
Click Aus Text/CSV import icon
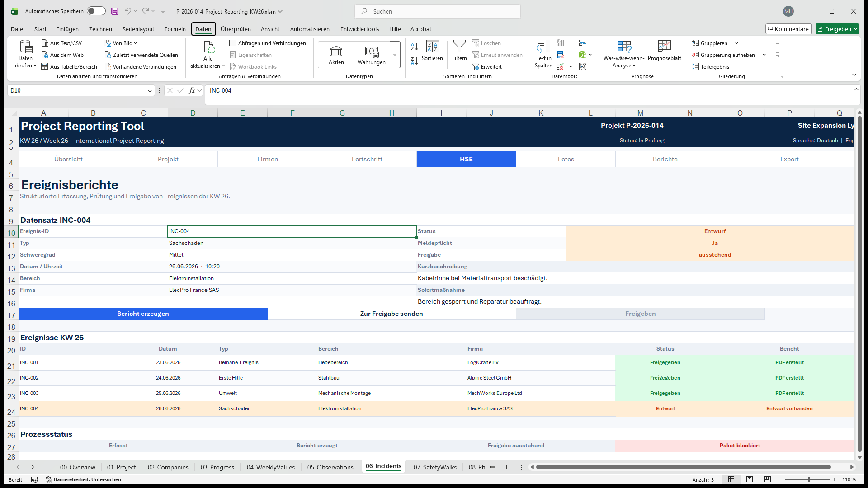(x=45, y=43)
